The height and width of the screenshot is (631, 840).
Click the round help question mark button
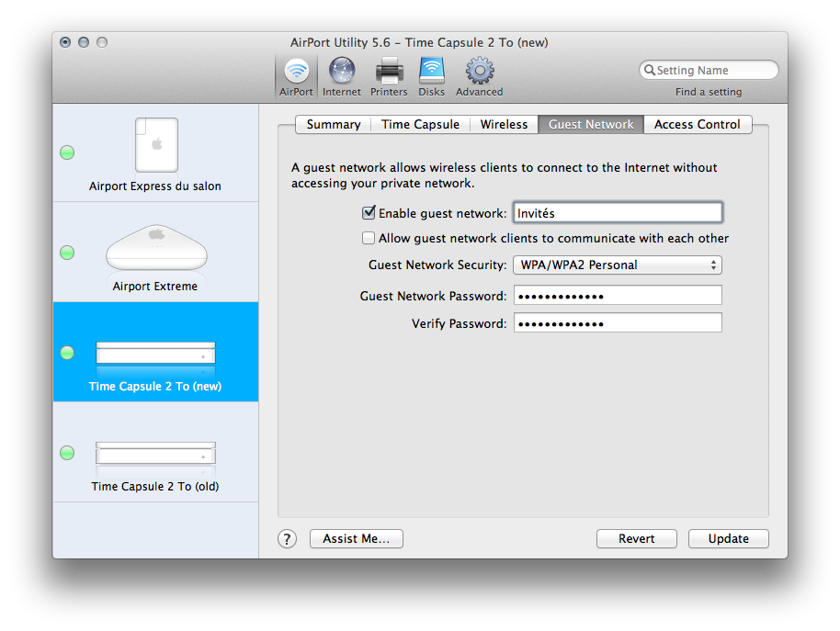pyautogui.click(x=288, y=539)
